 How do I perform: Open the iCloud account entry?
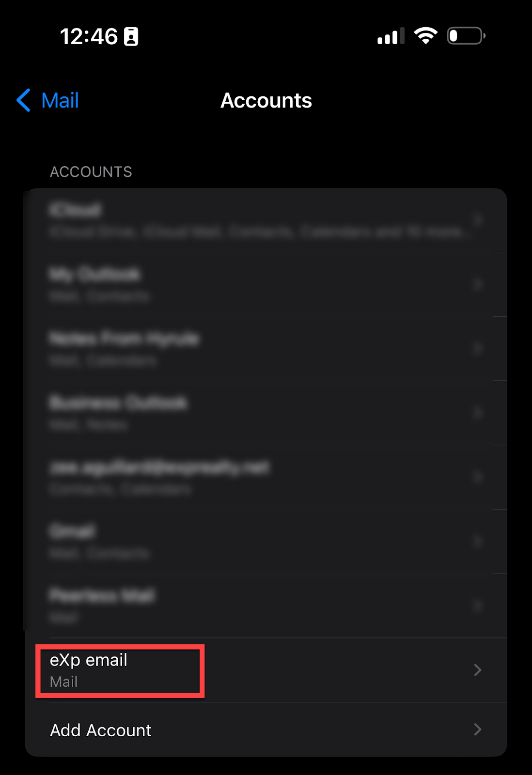266,220
